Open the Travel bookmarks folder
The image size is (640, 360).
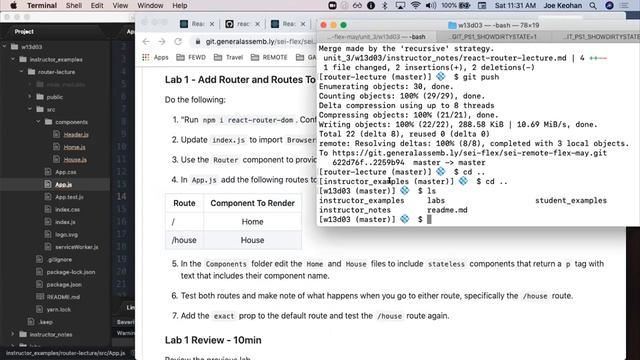tap(229, 58)
